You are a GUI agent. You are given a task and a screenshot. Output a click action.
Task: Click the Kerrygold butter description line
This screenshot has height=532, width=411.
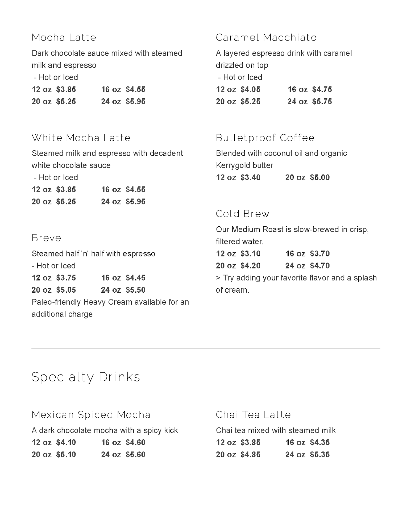pyautogui.click(x=244, y=165)
